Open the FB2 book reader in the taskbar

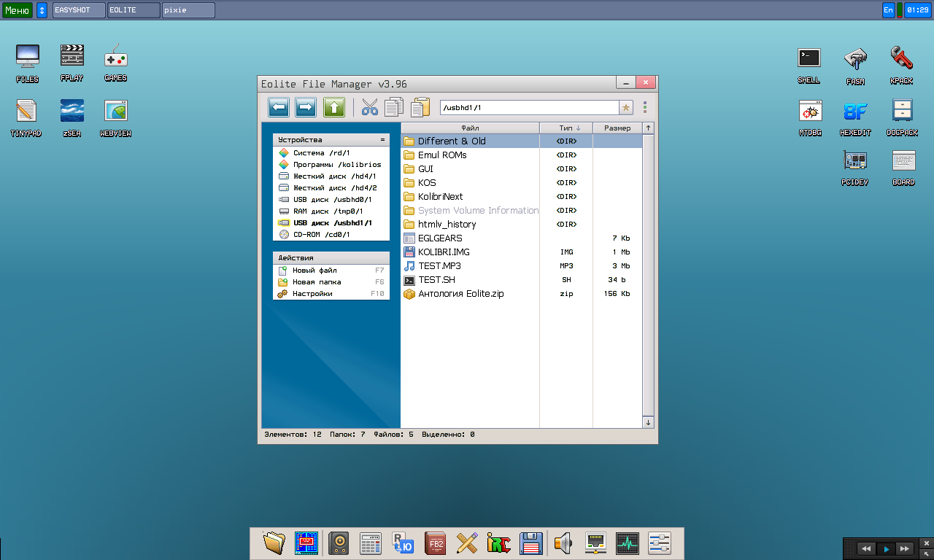(434, 542)
